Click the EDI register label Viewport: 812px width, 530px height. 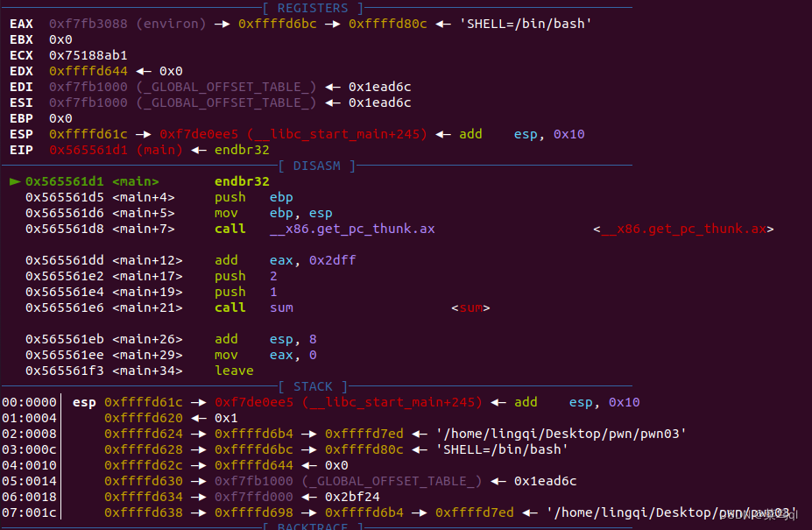pos(21,87)
